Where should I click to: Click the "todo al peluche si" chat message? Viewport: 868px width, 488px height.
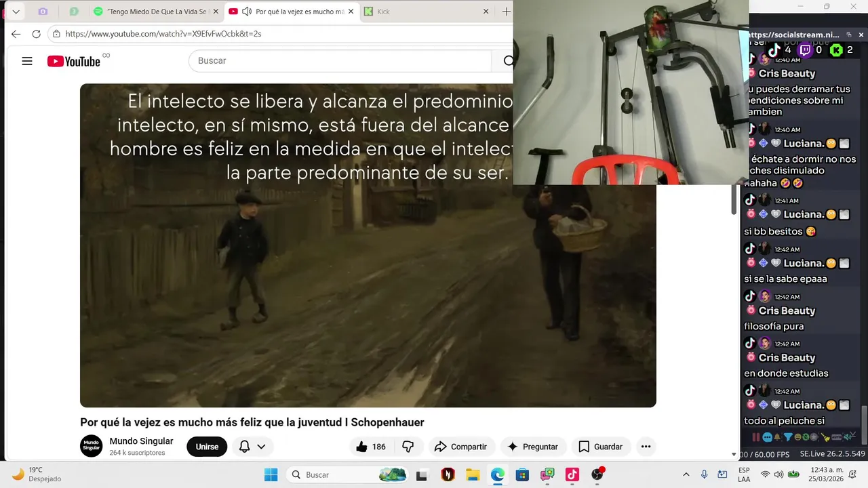coord(784,420)
